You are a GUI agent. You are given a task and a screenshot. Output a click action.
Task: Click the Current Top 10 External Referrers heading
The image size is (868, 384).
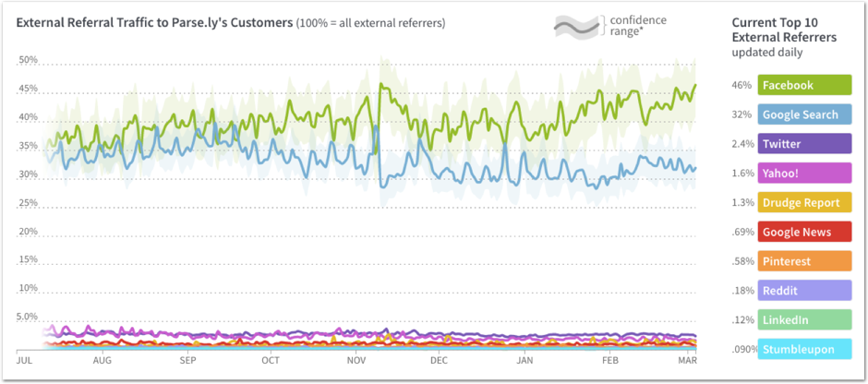tap(784, 30)
